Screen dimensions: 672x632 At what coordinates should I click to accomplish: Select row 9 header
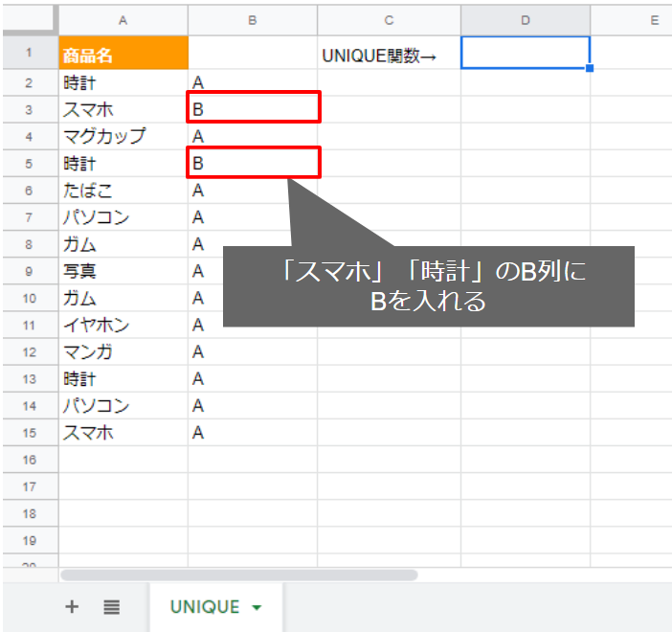click(x=30, y=271)
